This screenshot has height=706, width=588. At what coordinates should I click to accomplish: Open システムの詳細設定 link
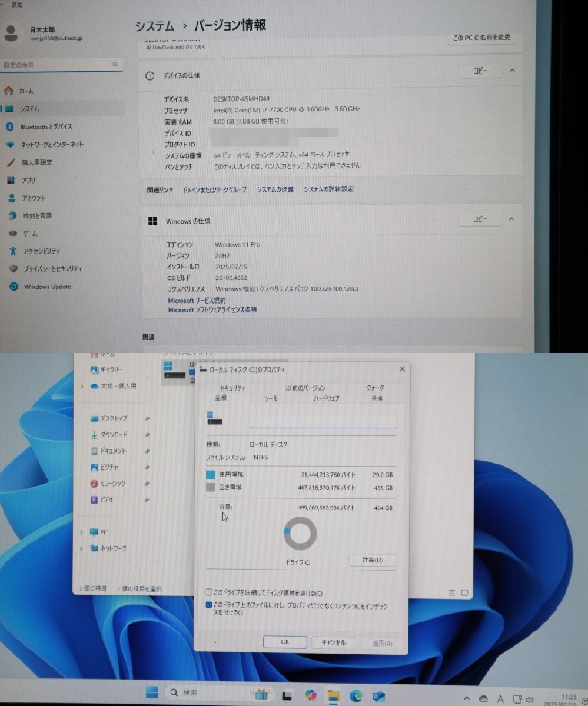328,189
